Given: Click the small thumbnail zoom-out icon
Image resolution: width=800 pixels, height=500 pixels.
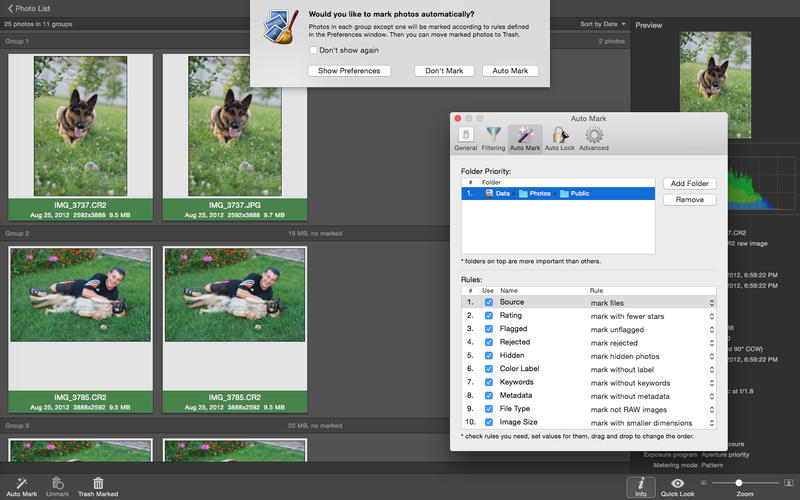Looking at the screenshot, I should 704,483.
